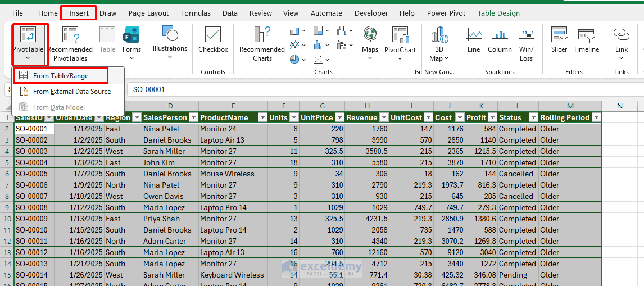This screenshot has height=286, width=644.
Task: Insert a hierarchy treemap chart icon
Action: (318, 30)
